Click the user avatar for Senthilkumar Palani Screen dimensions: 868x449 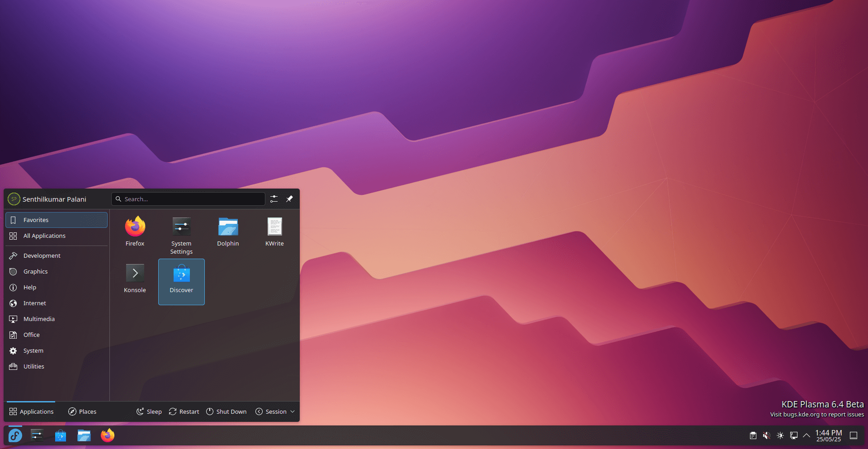(14, 199)
